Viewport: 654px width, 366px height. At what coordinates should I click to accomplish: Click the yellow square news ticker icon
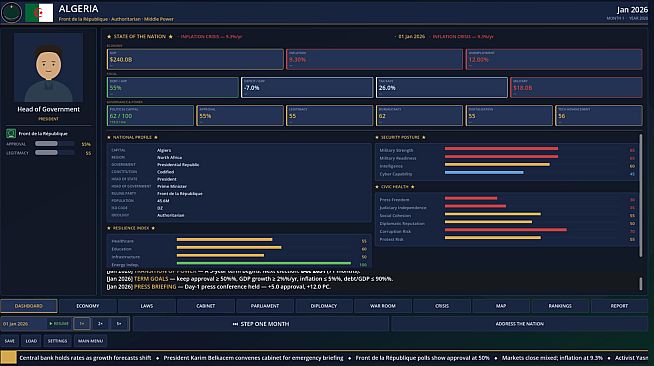8,358
